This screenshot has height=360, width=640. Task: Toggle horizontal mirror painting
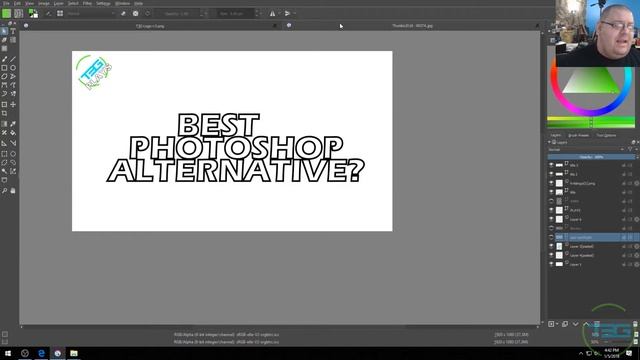[272, 13]
